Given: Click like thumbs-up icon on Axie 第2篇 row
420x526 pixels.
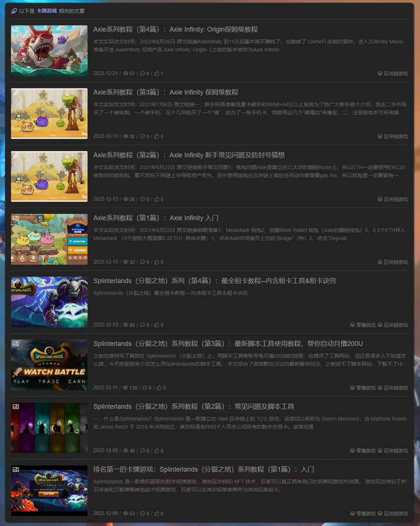Looking at the screenshot, I should (x=157, y=199).
